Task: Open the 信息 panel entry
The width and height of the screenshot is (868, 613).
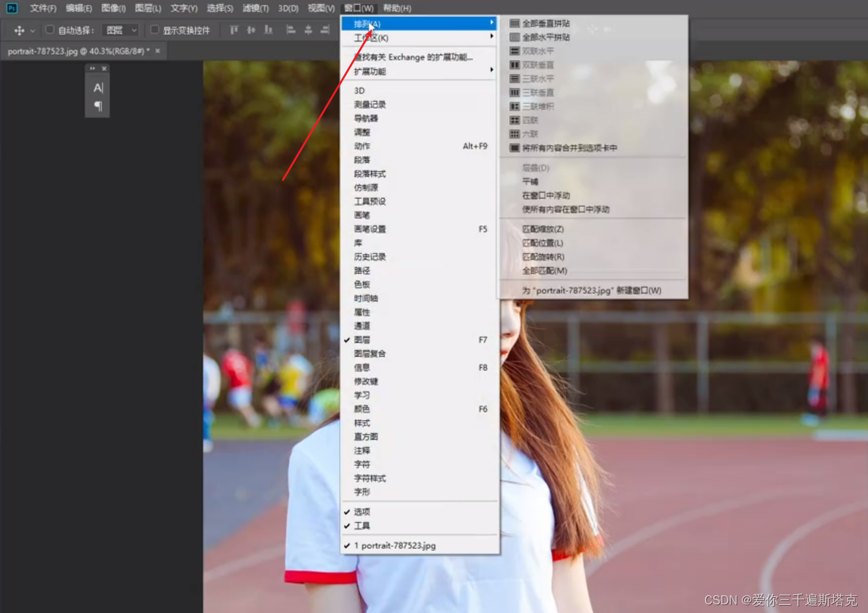Action: [419, 367]
